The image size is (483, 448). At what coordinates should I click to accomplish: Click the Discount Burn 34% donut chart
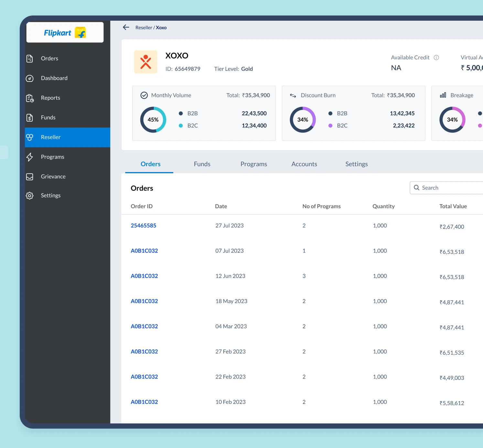[303, 120]
